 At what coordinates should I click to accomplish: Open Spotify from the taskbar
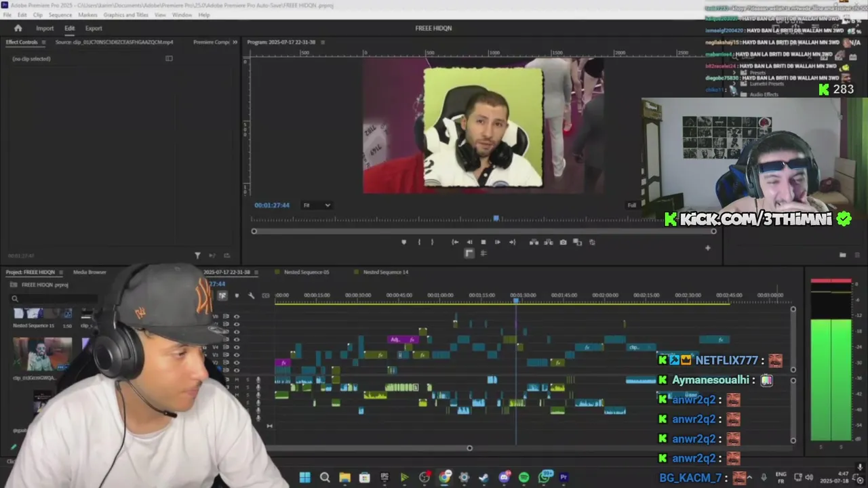click(x=524, y=477)
